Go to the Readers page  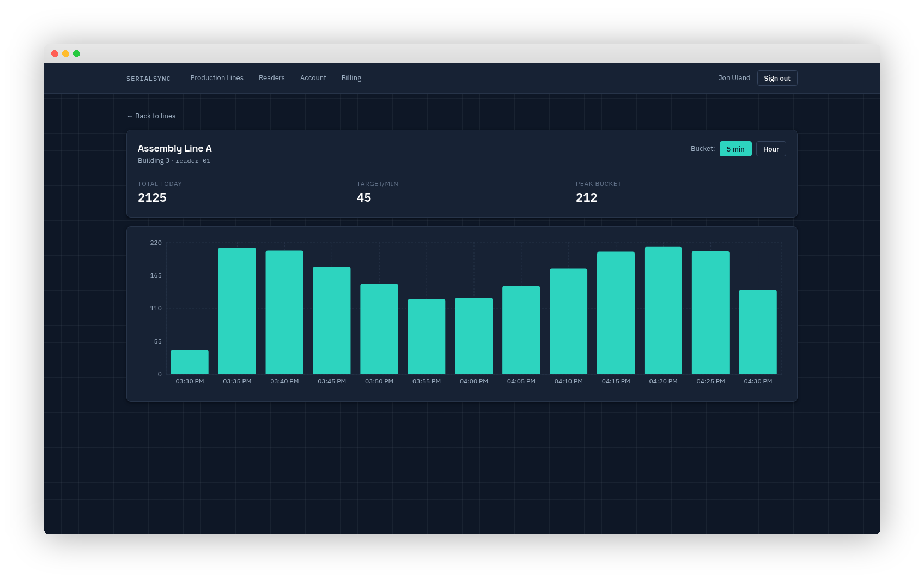272,78
